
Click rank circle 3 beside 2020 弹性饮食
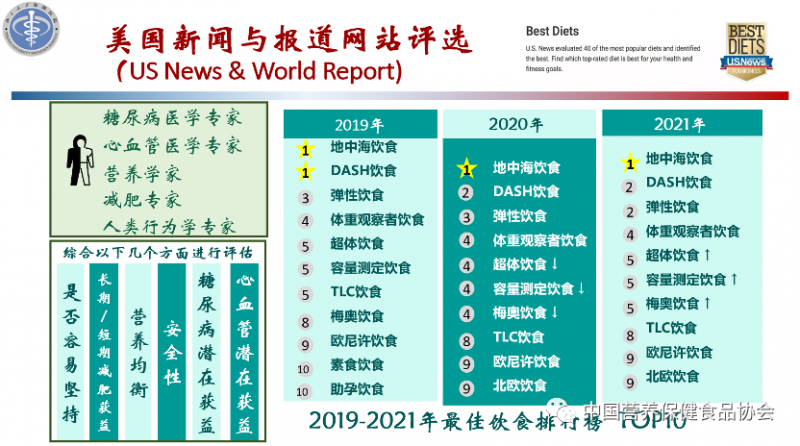pyautogui.click(x=466, y=217)
